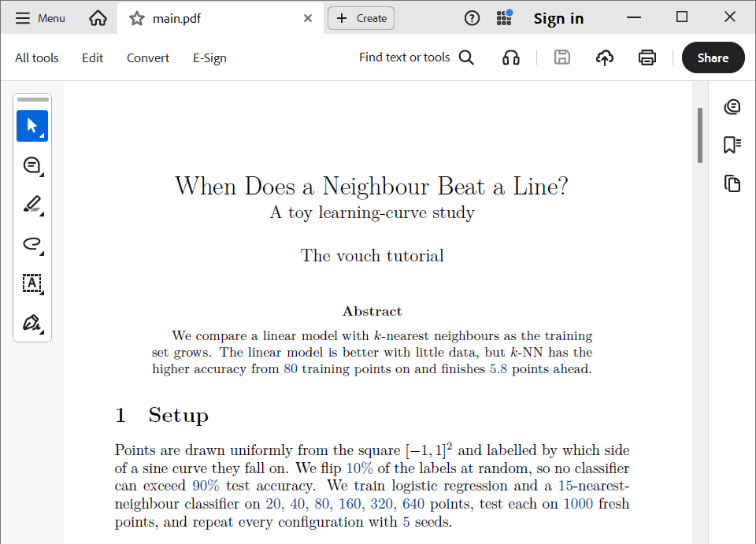The image size is (756, 544).
Task: Open the Read Aloud headphones icon
Action: 511,57
